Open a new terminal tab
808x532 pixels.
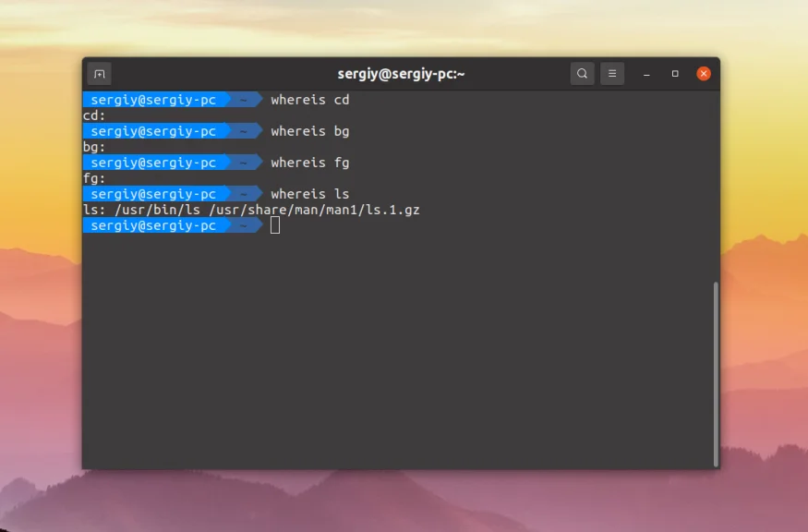pyautogui.click(x=99, y=73)
